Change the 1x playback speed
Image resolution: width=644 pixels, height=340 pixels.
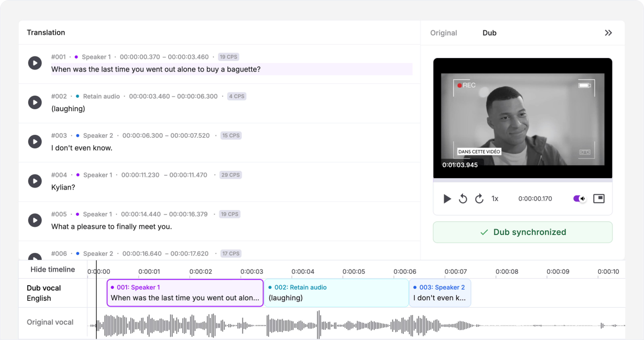[495, 199]
